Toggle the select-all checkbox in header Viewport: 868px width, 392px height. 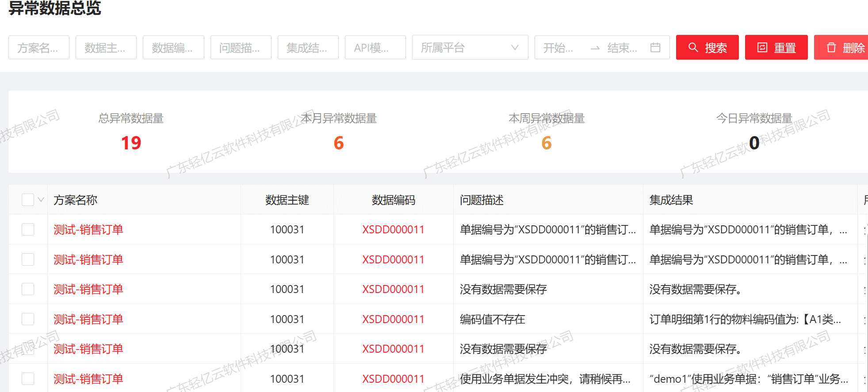(28, 200)
